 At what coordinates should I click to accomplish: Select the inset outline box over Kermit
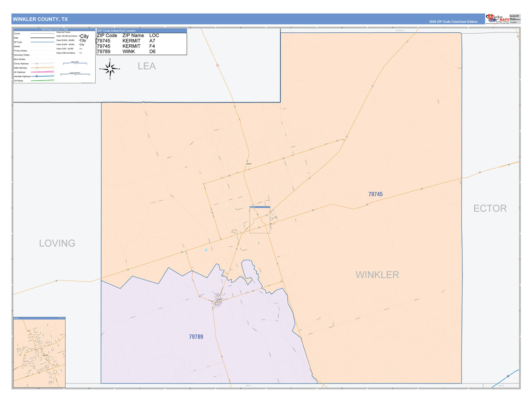tap(260, 219)
